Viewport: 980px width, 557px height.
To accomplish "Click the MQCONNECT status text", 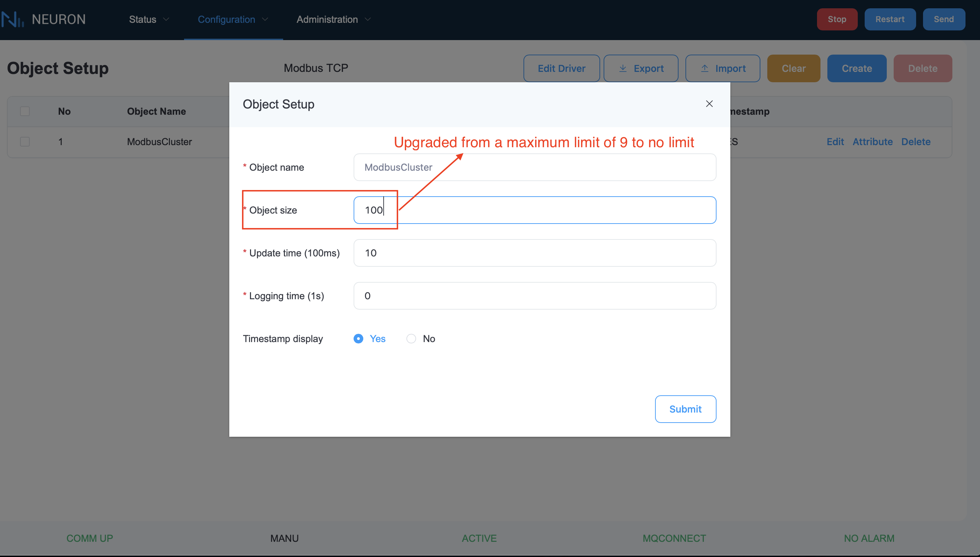I will pyautogui.click(x=674, y=538).
